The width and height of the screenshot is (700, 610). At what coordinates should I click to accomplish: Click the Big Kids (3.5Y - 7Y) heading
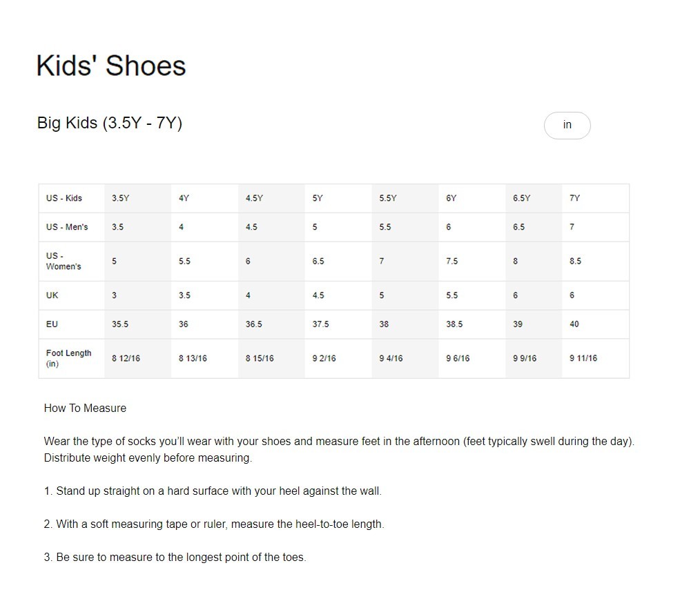110,123
